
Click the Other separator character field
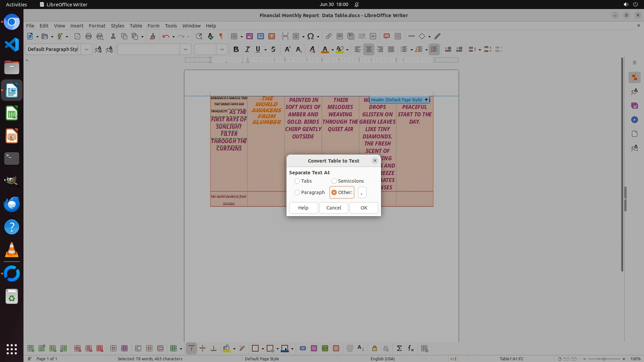tap(362, 192)
